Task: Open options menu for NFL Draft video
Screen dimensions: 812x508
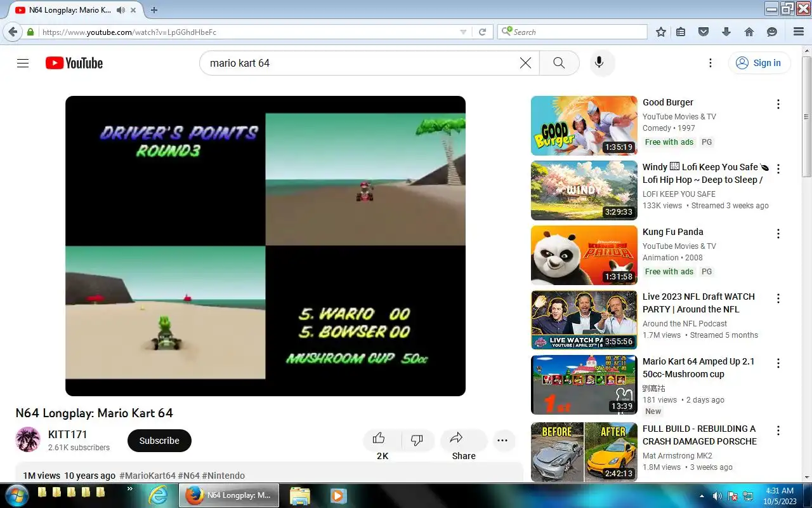Action: [778, 298]
